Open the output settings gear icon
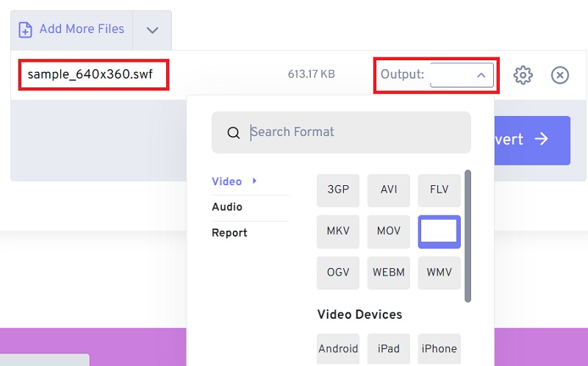This screenshot has height=366, width=588. pyautogui.click(x=523, y=75)
